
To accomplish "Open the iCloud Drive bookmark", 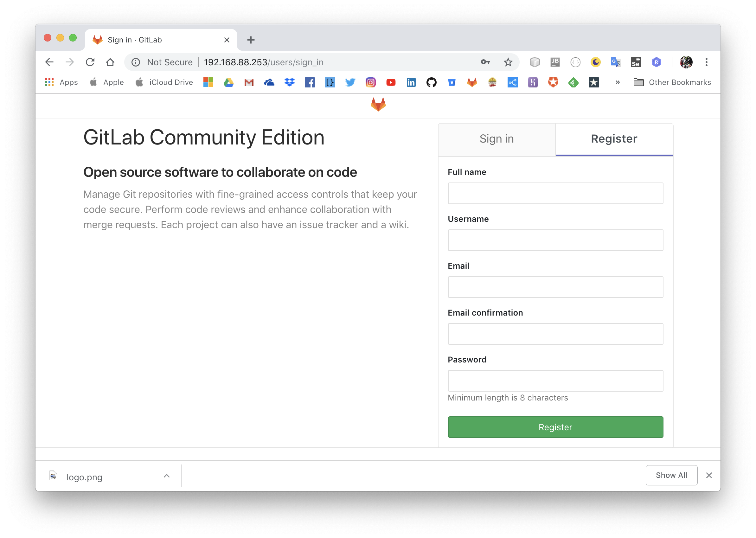I will click(x=164, y=82).
